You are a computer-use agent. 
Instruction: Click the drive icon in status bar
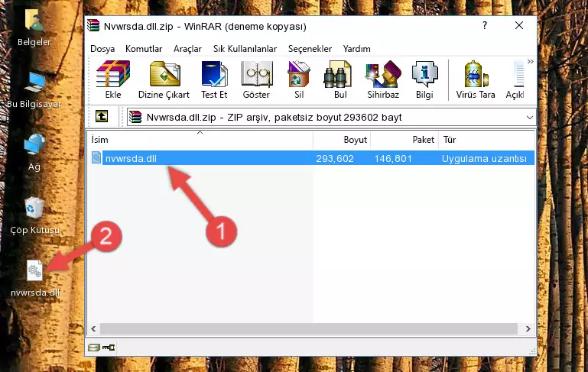(x=94, y=348)
